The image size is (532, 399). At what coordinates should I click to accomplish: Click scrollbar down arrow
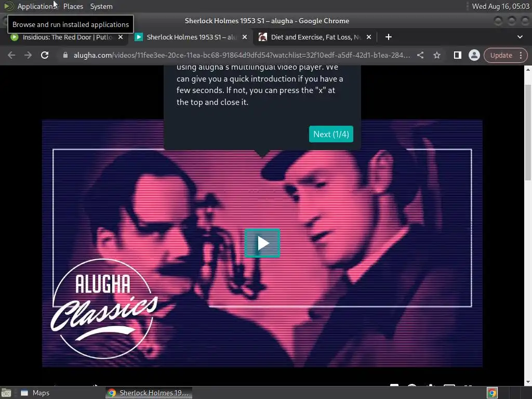(528, 382)
